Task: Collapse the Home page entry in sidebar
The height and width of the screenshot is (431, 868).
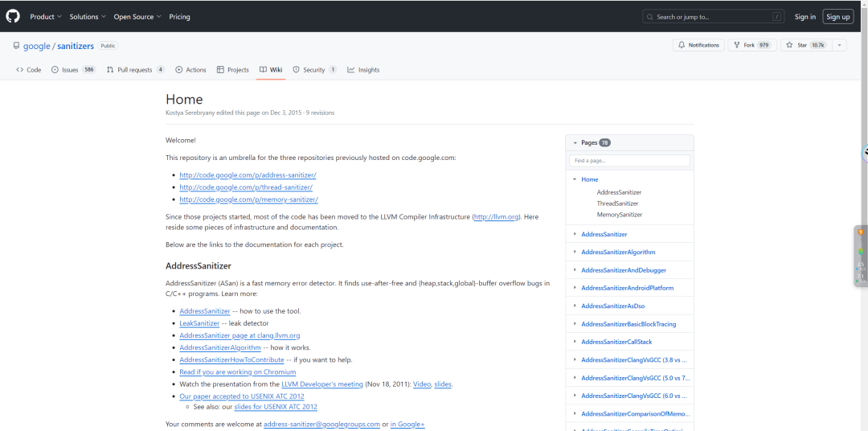Action: pos(575,179)
